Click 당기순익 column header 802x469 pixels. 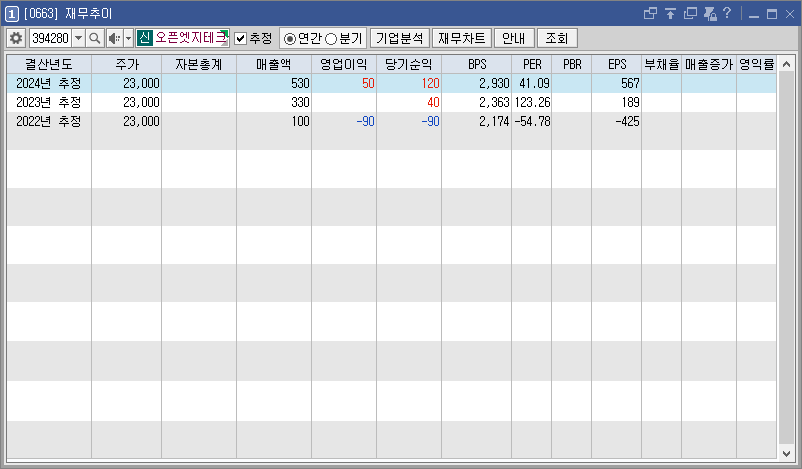click(x=409, y=64)
